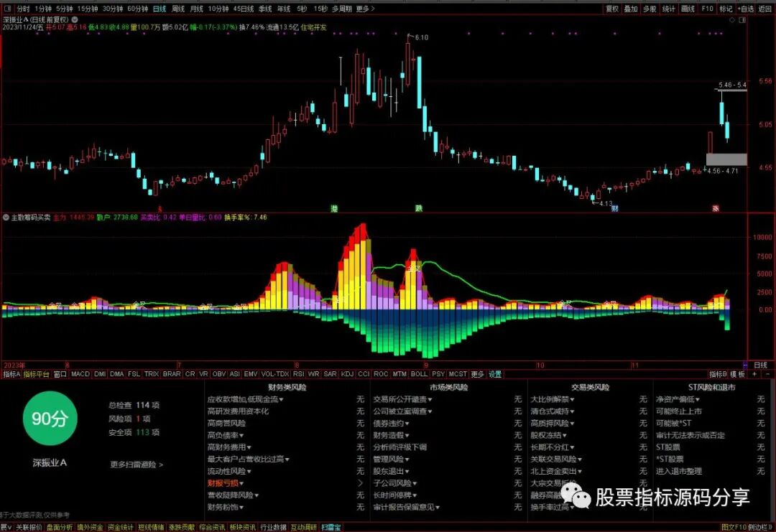The height and width of the screenshot is (532, 776).
Task: Click 画线 draw line button
Action: pos(688,9)
